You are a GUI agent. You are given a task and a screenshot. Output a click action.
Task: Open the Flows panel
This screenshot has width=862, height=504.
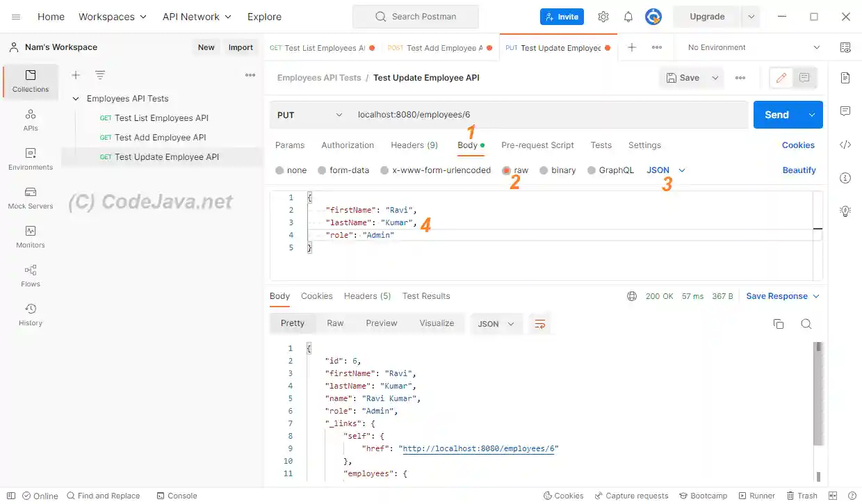point(30,275)
